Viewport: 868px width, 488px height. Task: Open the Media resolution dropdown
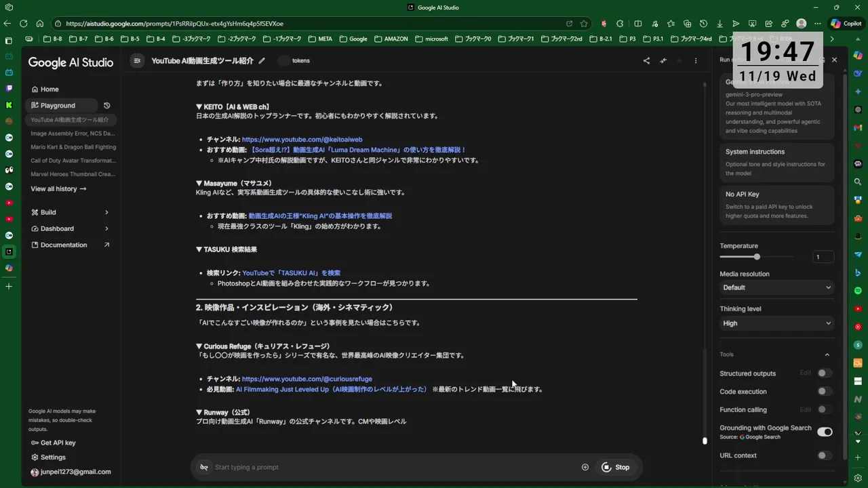point(776,287)
